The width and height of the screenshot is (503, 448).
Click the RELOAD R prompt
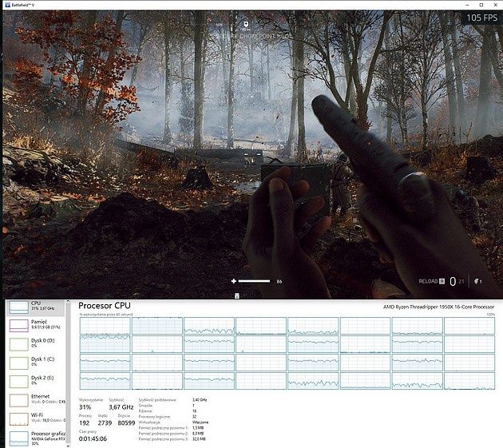(431, 281)
